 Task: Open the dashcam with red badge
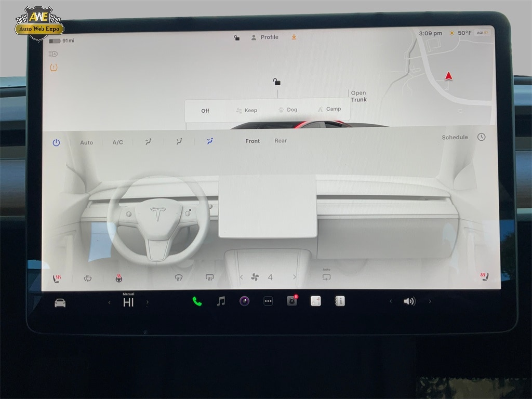[292, 301]
